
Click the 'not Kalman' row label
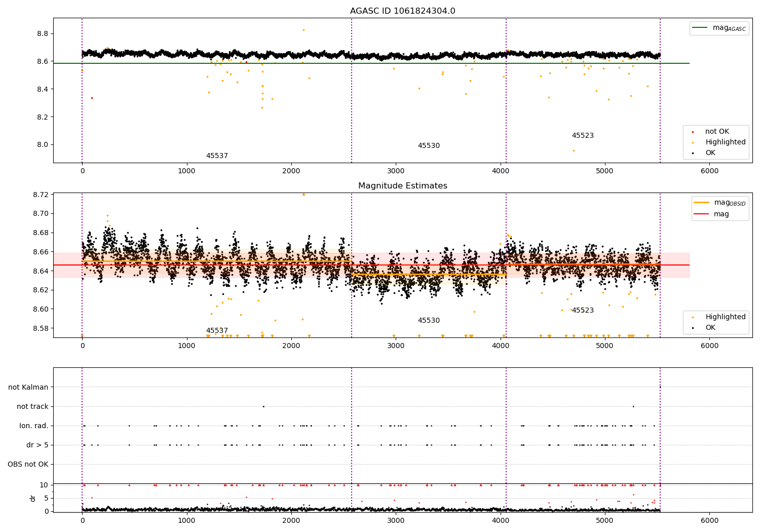coord(28,387)
